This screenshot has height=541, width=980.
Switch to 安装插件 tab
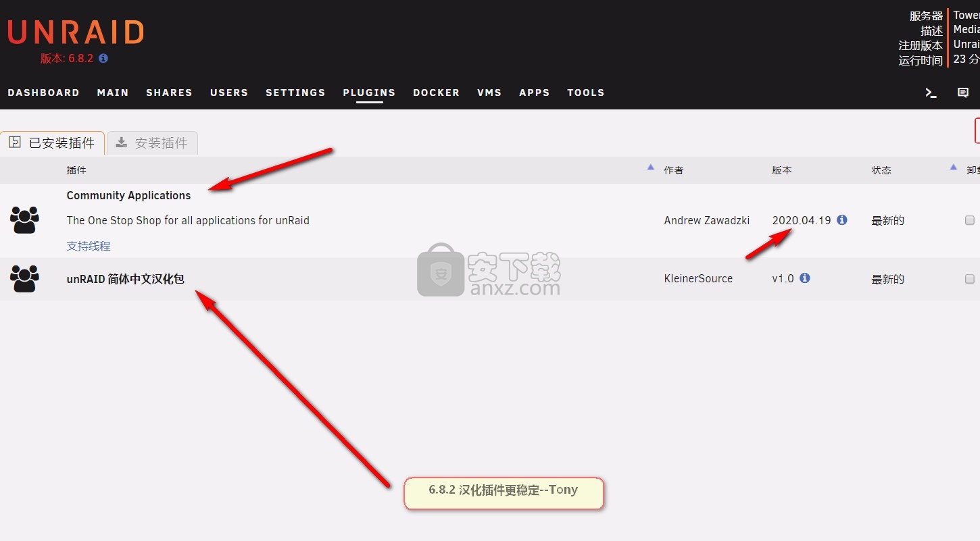(x=152, y=143)
